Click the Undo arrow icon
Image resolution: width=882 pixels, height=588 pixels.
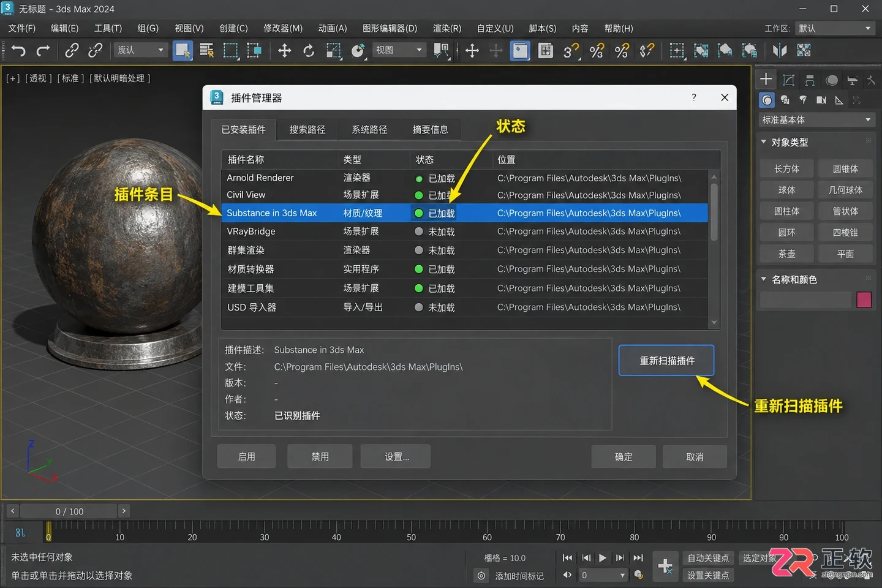pyautogui.click(x=19, y=51)
